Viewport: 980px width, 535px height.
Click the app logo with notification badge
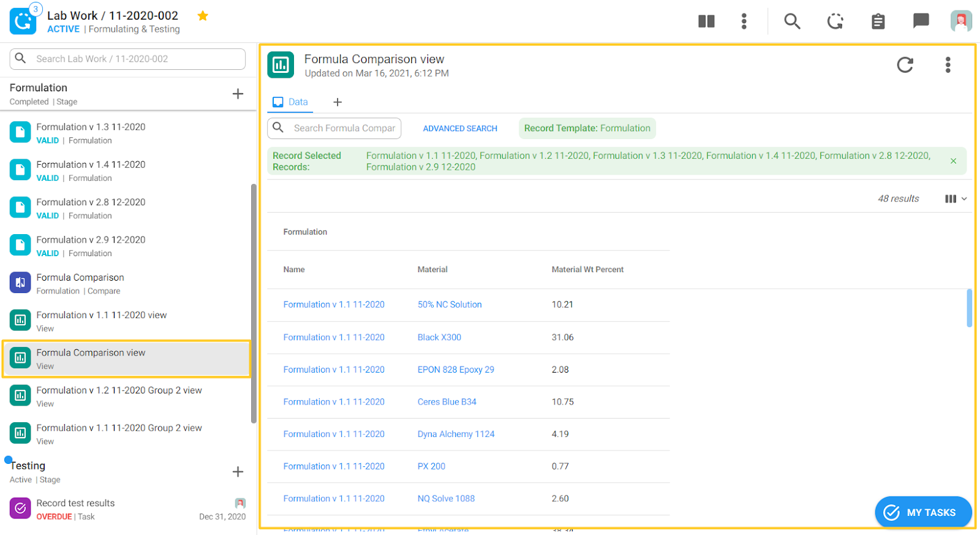[x=24, y=20]
